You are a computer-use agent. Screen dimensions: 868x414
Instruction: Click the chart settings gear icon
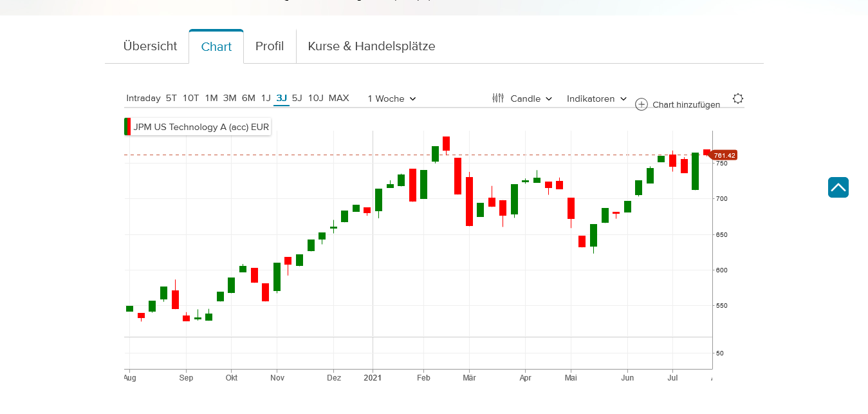click(x=738, y=99)
